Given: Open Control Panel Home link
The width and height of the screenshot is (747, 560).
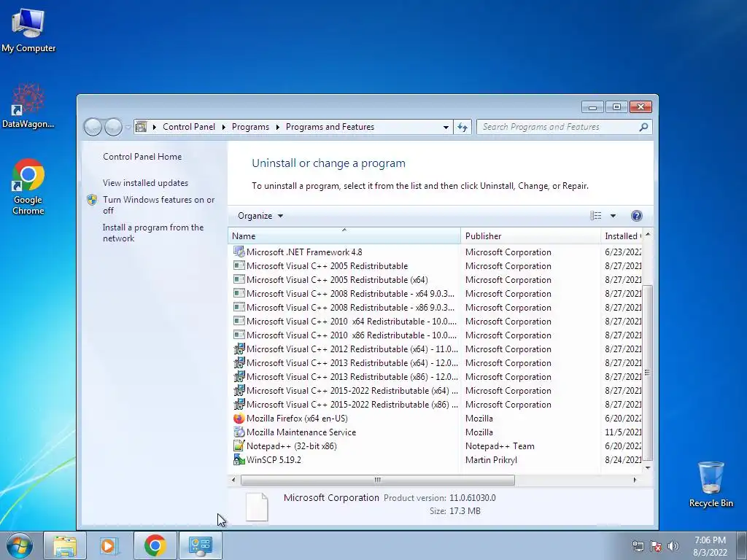Looking at the screenshot, I should point(142,157).
